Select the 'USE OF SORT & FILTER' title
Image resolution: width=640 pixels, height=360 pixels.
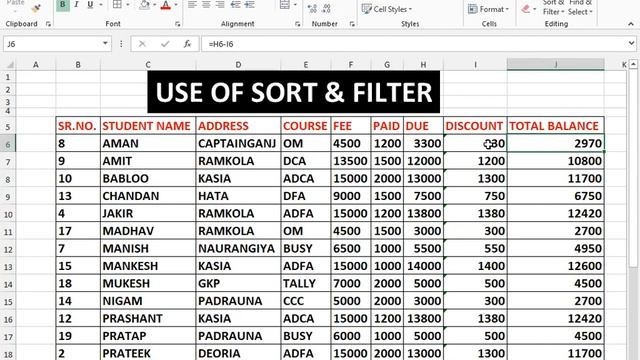click(293, 92)
